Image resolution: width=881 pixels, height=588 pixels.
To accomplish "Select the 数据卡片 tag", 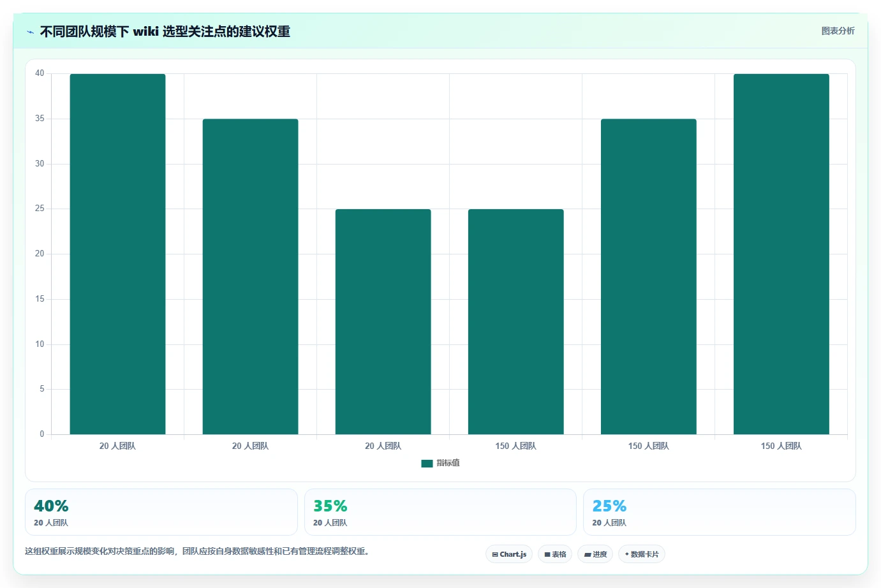I will (x=642, y=554).
